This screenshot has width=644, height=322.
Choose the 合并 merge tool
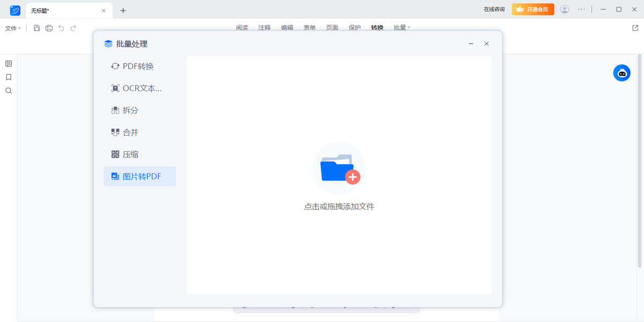pos(131,132)
